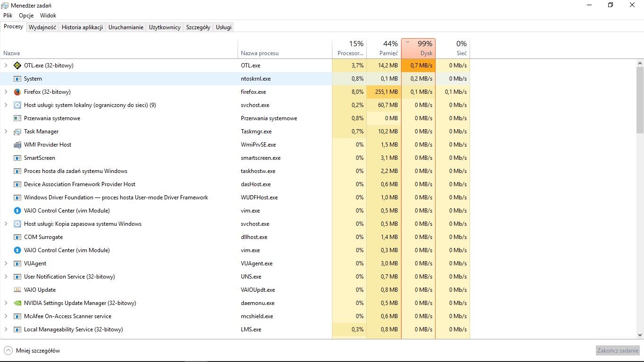
Task: Sort by the Procesor column header
Action: [x=349, y=49]
